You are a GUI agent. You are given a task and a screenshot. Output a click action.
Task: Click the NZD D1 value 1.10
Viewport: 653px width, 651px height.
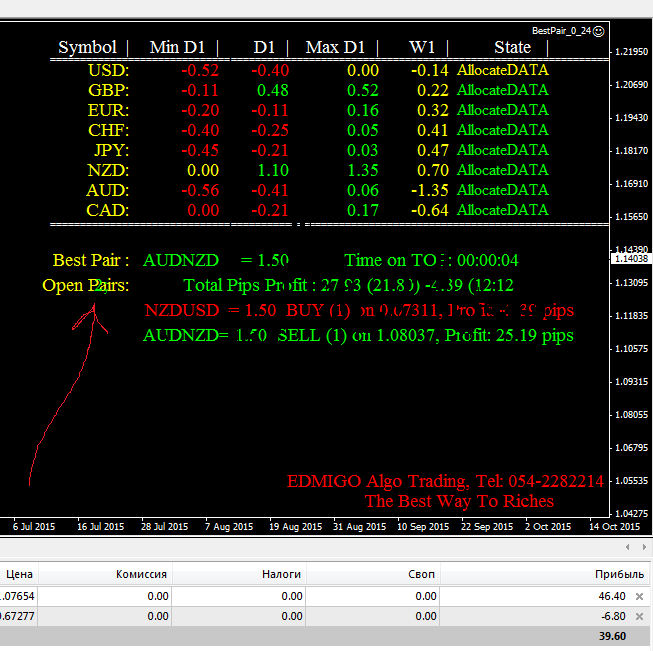point(273,170)
